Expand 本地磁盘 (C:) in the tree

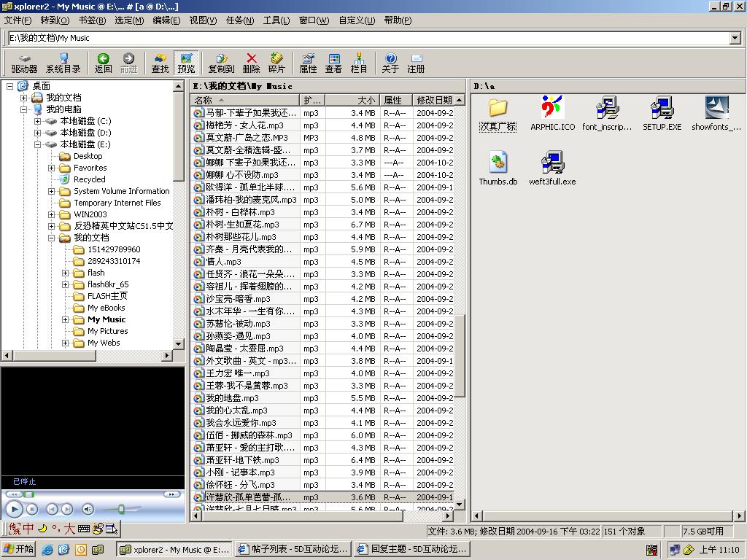(38, 121)
